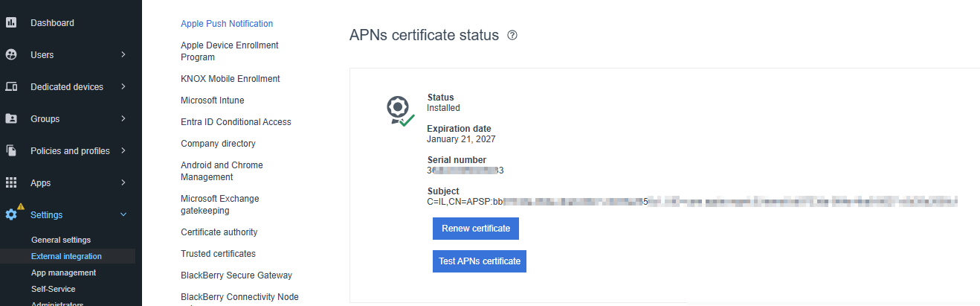This screenshot has height=306, width=980.
Task: Collapse the Settings section chevron
Action: pyautogui.click(x=123, y=214)
